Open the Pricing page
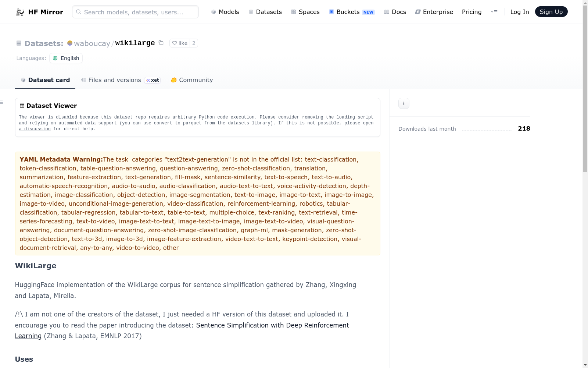 pos(472,12)
